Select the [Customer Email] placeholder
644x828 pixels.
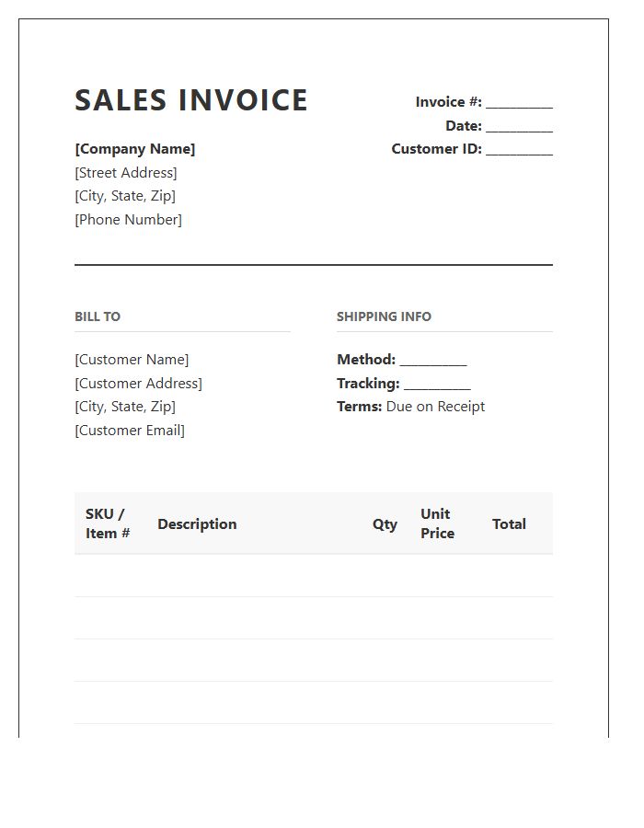pos(130,431)
